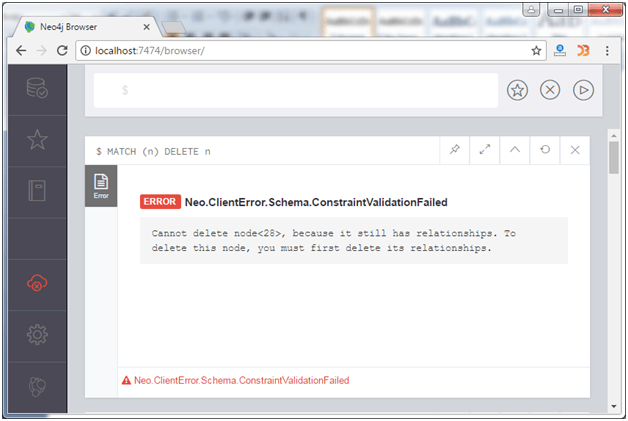Save query as favorite with star button
This screenshot has width=628, height=421.
[517, 90]
